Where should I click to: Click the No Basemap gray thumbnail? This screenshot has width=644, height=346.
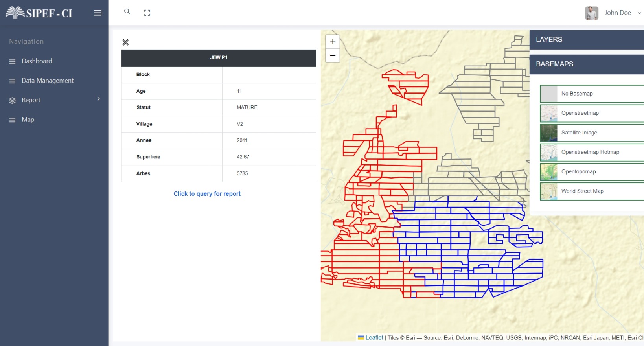tap(549, 94)
